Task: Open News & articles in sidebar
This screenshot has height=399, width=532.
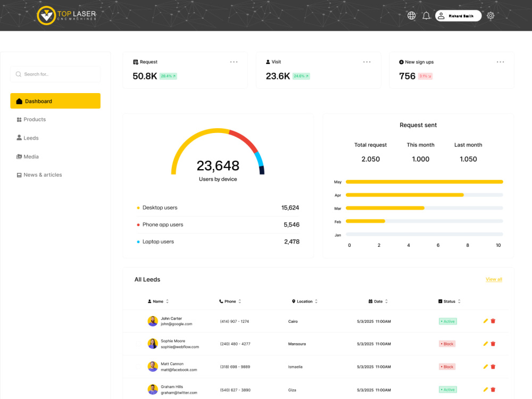Action: coord(39,174)
